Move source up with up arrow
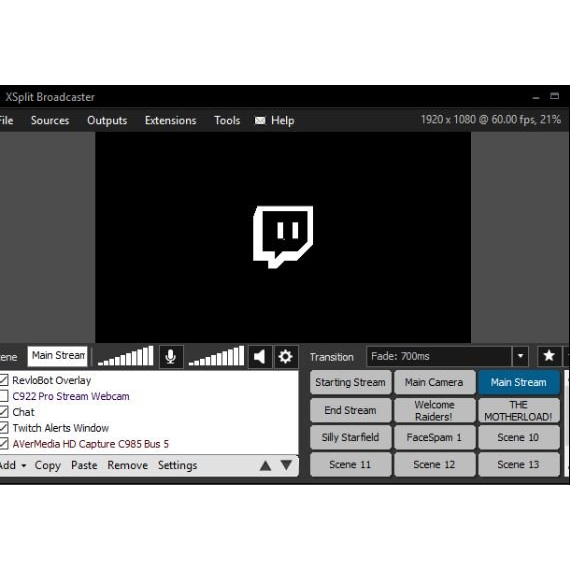Viewport: 570px width, 570px height. tap(265, 466)
